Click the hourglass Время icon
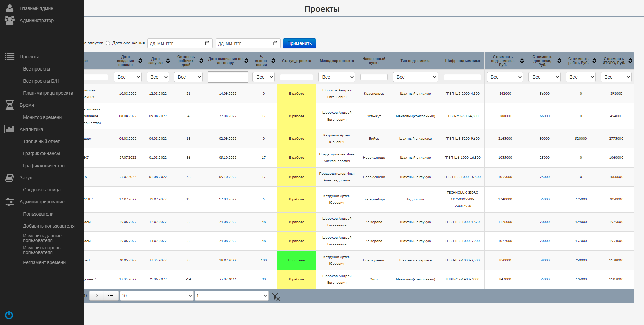The image size is (644, 325). pos(10,105)
